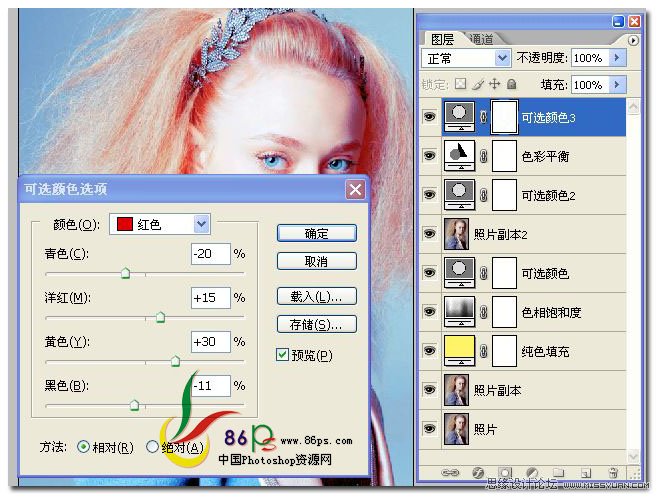Close the 可选颜色选项 dialog with X

point(355,189)
